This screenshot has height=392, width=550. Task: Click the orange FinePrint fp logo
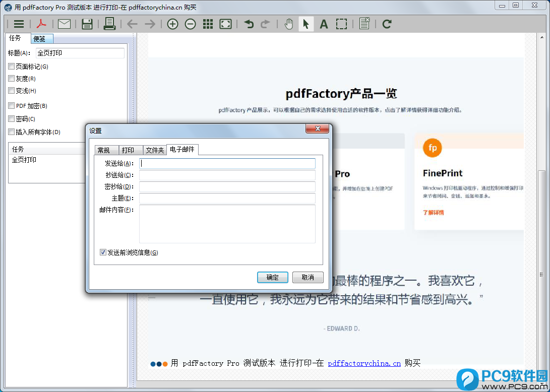tap(433, 148)
